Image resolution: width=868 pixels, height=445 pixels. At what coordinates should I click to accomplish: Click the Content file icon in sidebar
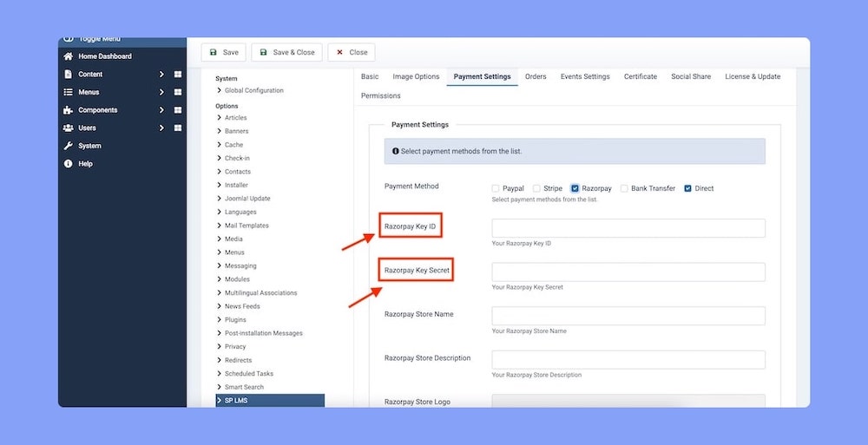point(69,75)
